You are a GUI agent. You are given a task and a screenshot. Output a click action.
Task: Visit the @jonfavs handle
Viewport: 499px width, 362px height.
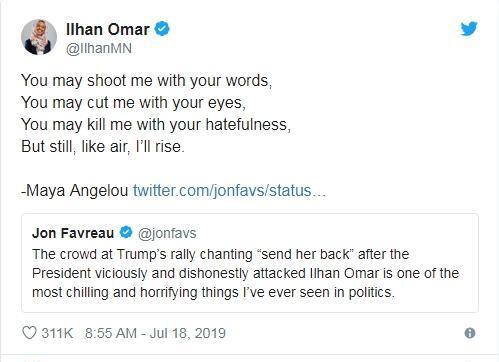(167, 233)
